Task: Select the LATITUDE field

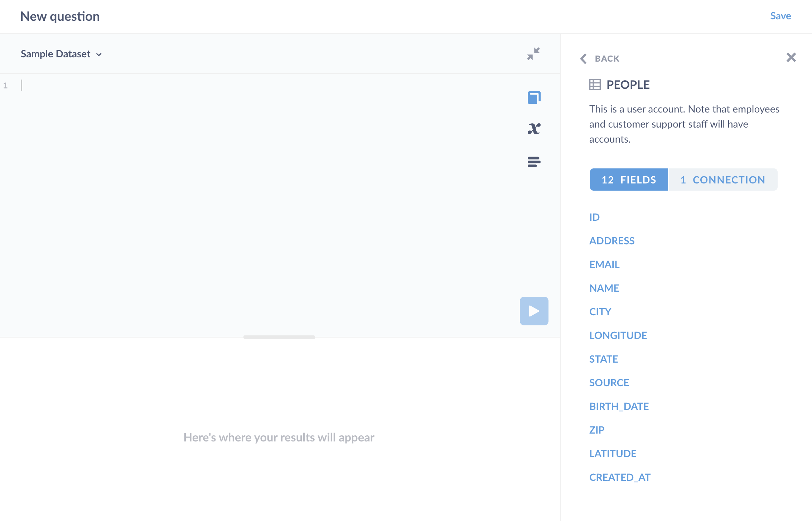Action: (x=613, y=453)
